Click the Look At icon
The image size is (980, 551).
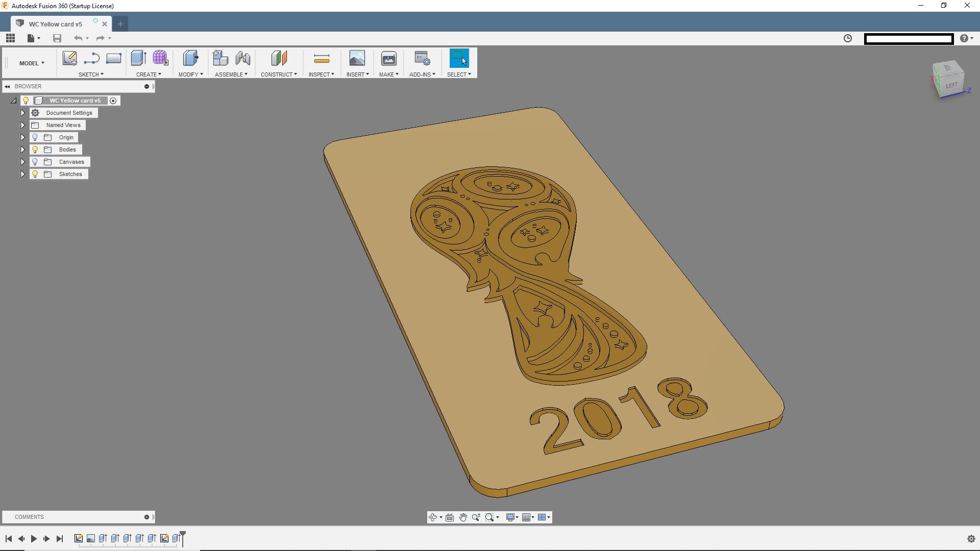[x=450, y=517]
